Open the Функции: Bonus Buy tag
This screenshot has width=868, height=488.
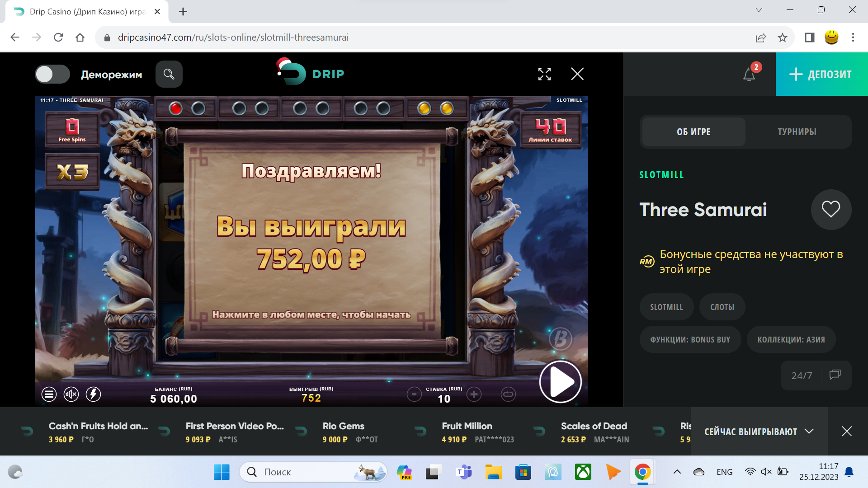[x=690, y=339]
